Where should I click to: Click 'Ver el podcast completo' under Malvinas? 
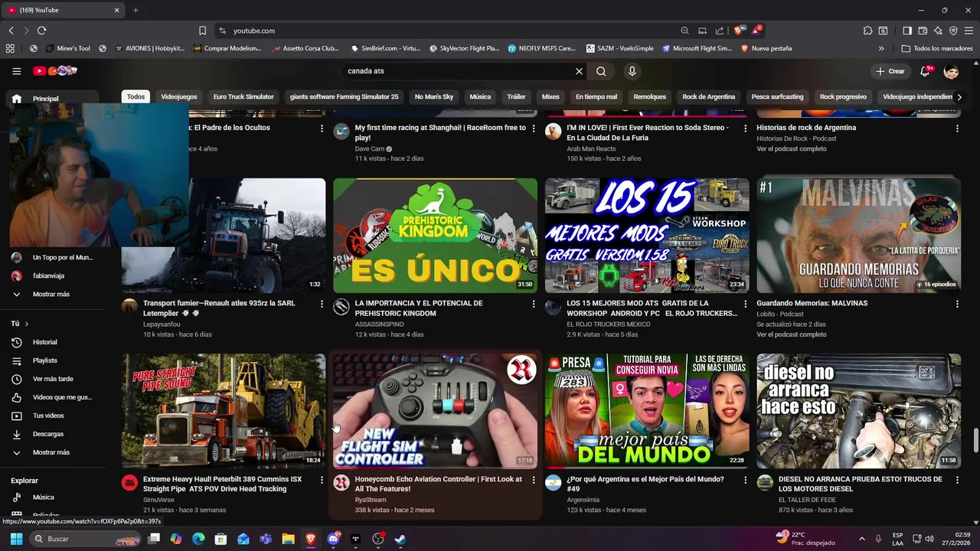click(792, 334)
